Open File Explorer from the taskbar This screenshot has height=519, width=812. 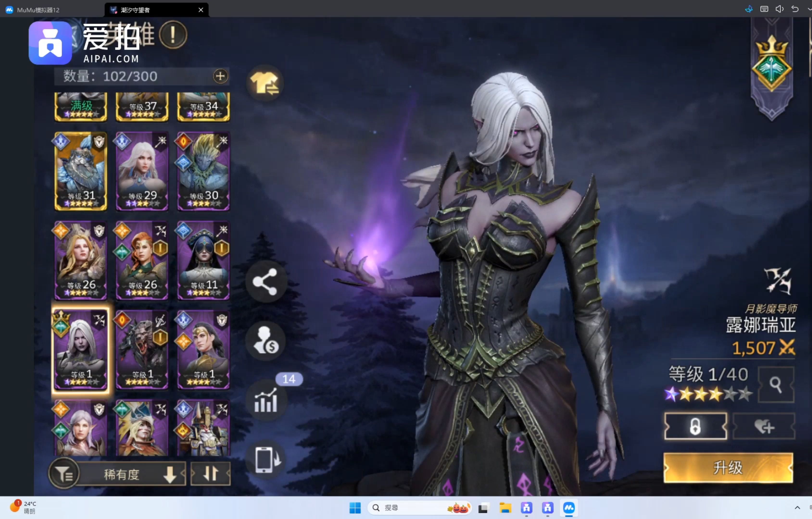[x=505, y=507]
